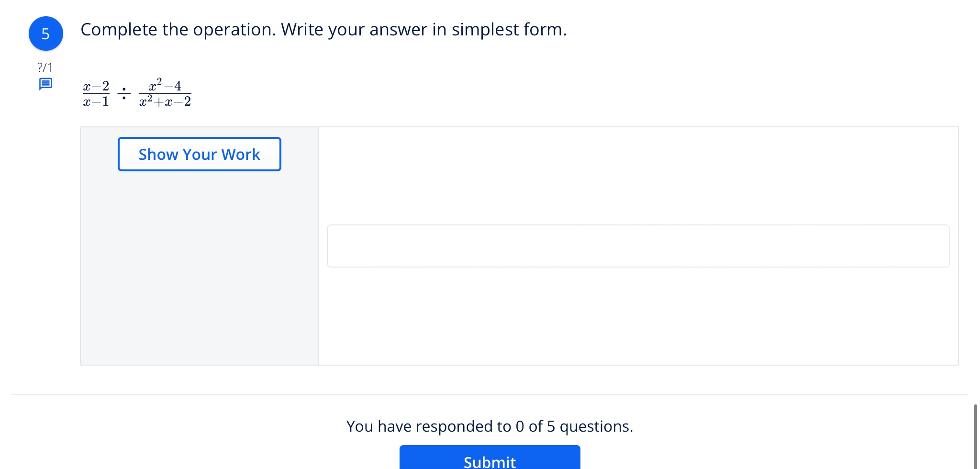Submit responses with the Submit button

click(x=490, y=459)
